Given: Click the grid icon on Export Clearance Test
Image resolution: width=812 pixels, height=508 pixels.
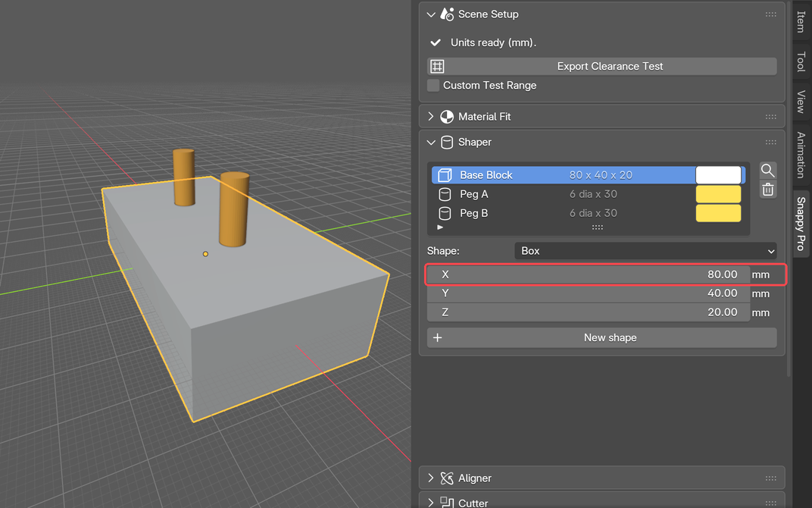Looking at the screenshot, I should tap(437, 67).
